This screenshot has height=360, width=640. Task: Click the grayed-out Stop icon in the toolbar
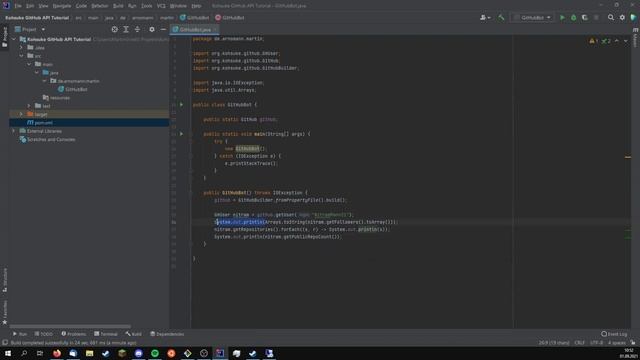[x=596, y=18]
